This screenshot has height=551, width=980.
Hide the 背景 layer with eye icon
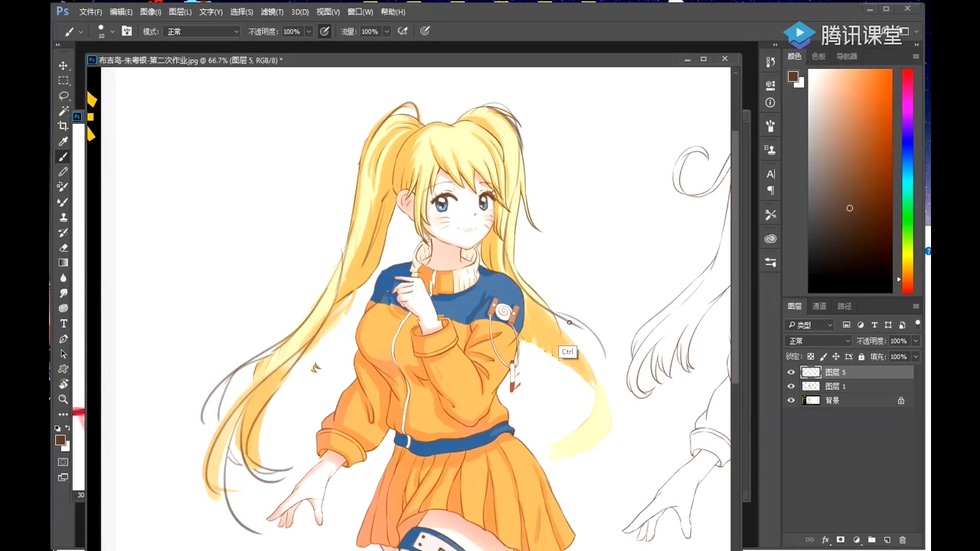click(x=791, y=400)
